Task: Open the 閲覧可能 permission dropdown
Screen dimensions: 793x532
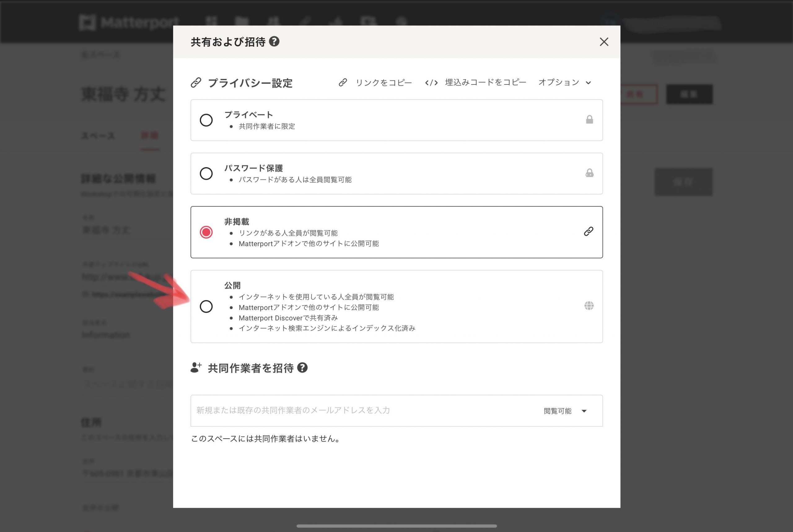Action: point(565,411)
